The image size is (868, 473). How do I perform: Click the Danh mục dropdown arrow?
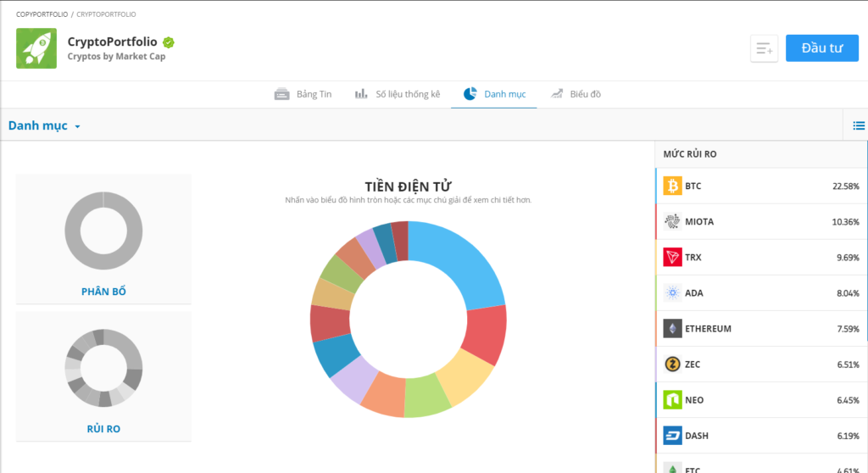click(77, 127)
